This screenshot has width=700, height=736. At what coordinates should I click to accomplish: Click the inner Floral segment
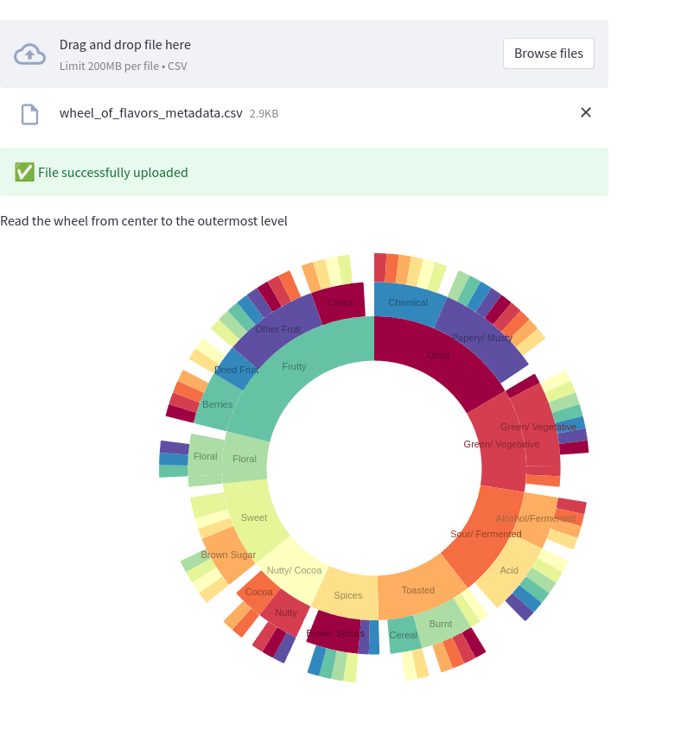tap(245, 459)
